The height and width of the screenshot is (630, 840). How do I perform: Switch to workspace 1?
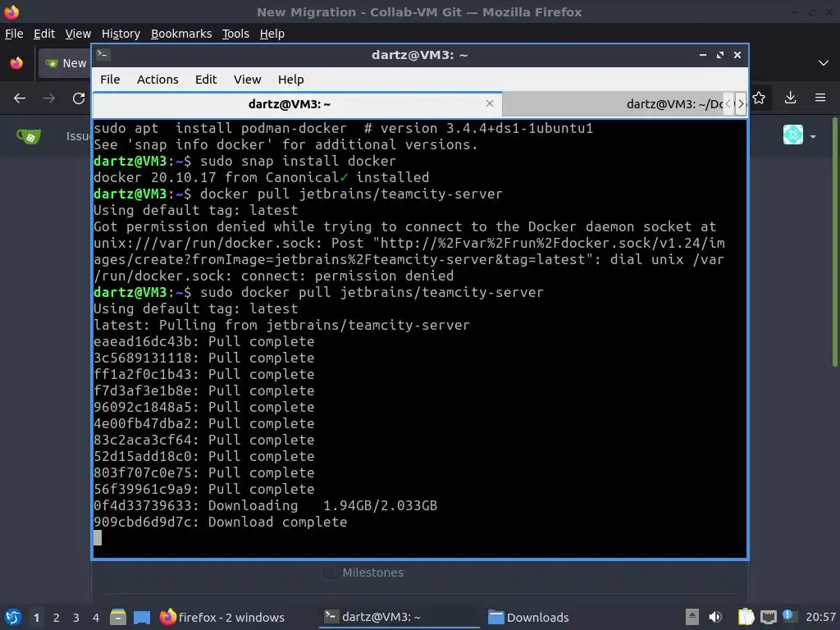coord(36,618)
